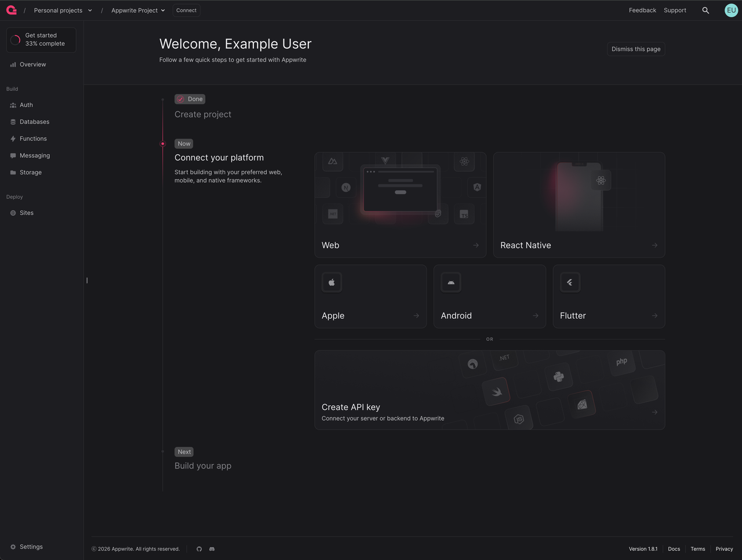Viewport: 742px width, 560px height.
Task: Click the Android platform icon
Action: pyautogui.click(x=451, y=282)
